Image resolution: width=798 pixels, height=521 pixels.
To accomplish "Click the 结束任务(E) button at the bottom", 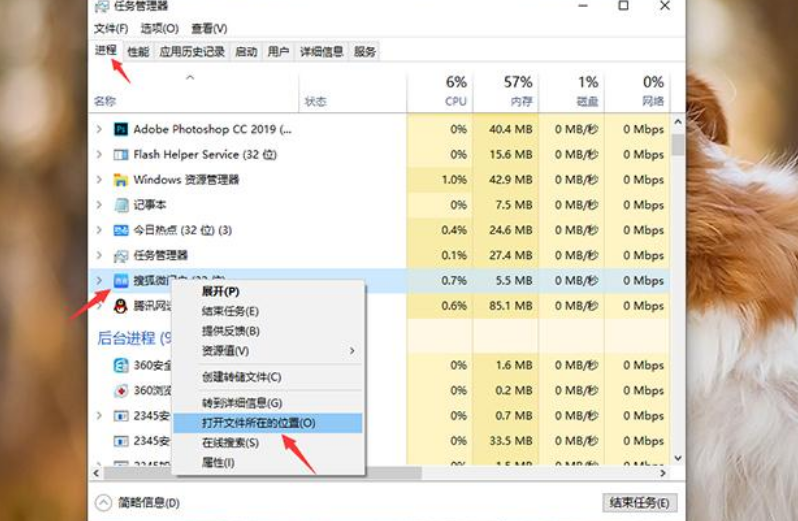I will [639, 503].
